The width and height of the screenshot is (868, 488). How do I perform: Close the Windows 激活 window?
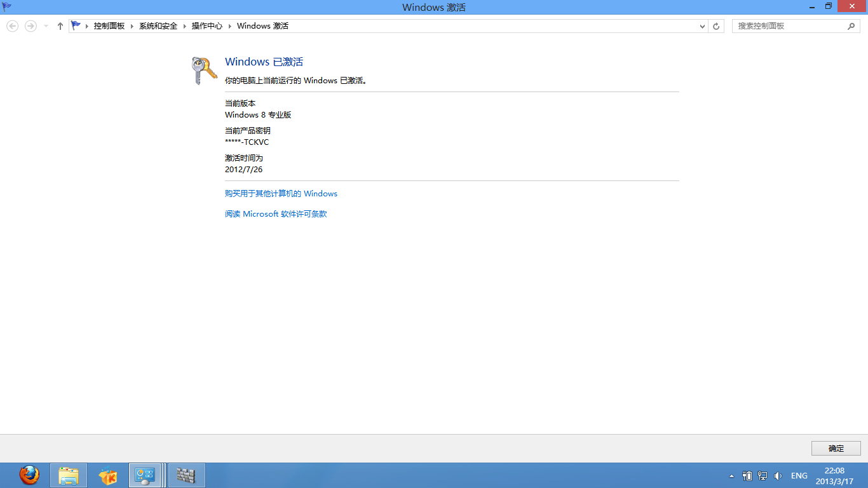tap(851, 6)
